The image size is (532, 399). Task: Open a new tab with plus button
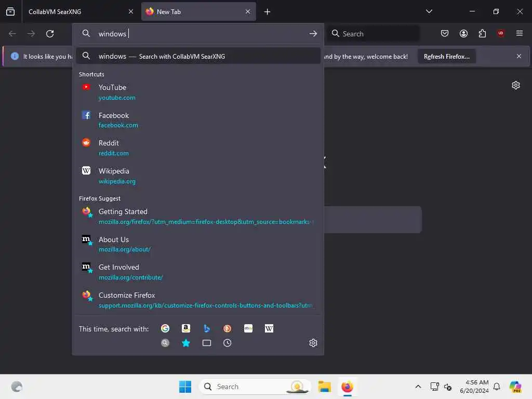coord(268,12)
